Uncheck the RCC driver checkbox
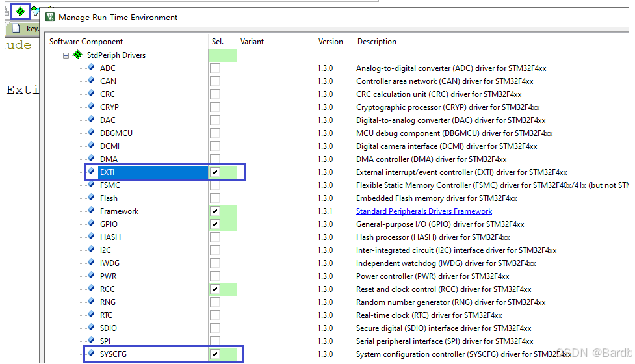The width and height of the screenshot is (635, 364). point(215,289)
